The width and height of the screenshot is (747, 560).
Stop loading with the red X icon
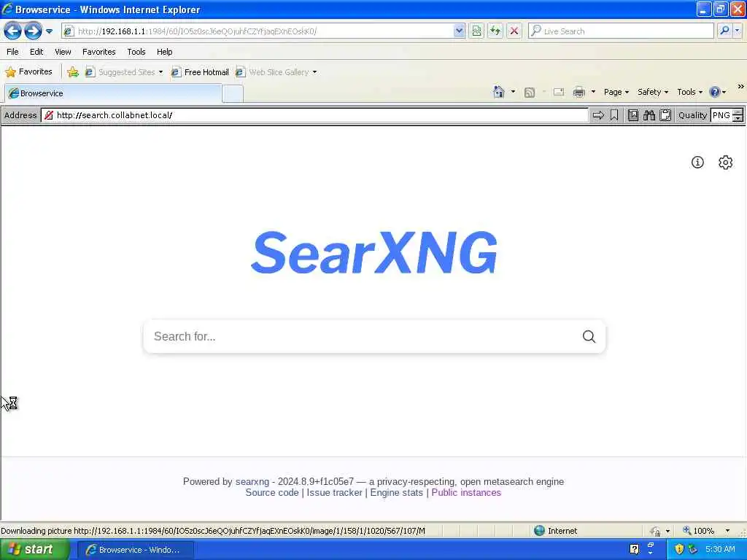point(514,31)
